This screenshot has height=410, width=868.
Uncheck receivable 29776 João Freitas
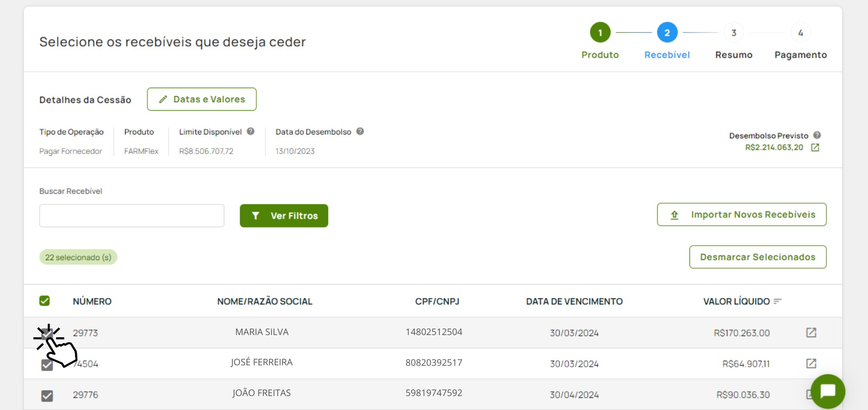click(x=47, y=396)
